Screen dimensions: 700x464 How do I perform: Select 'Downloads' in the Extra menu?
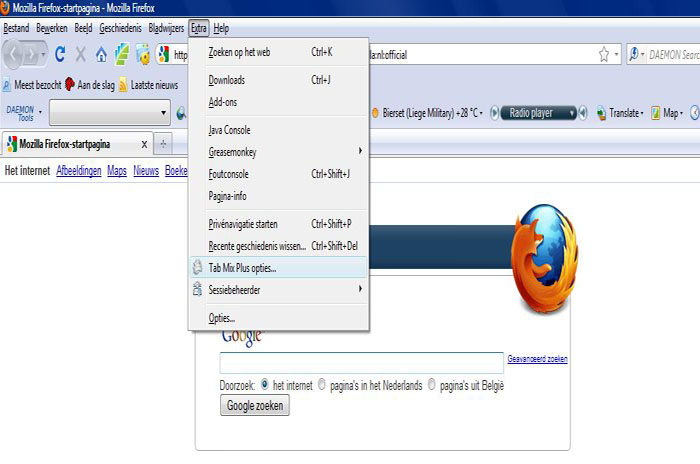tap(279, 80)
